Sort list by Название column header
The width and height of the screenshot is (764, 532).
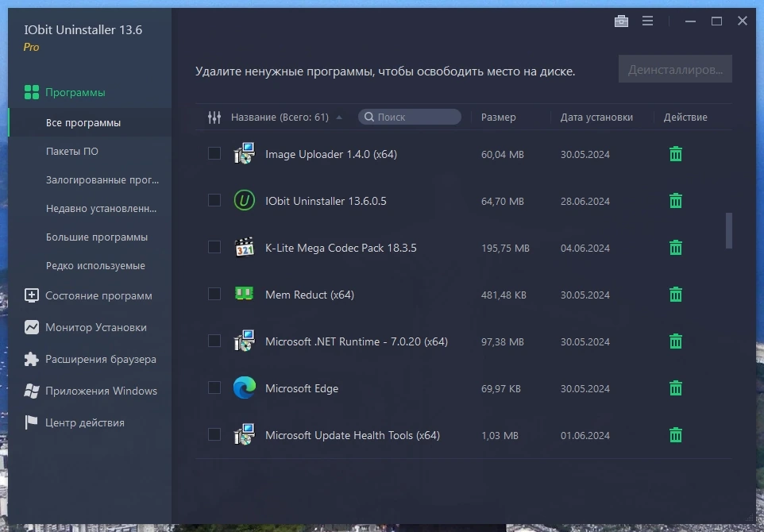point(280,118)
